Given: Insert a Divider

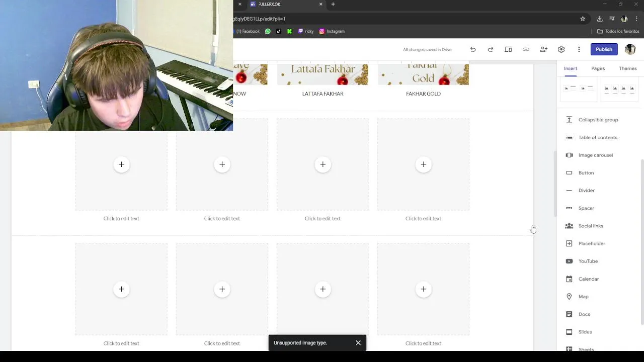Looking at the screenshot, I should [x=587, y=190].
